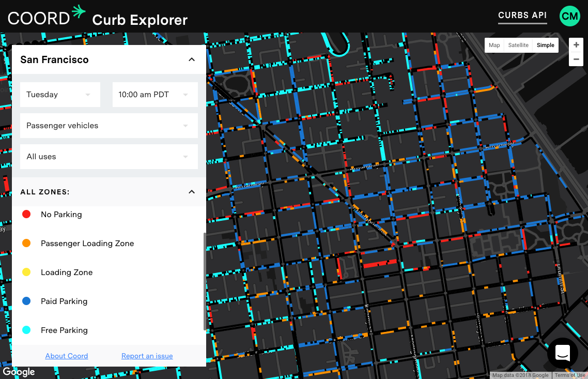
Task: Click the legend panel scrollbar
Action: click(x=205, y=281)
